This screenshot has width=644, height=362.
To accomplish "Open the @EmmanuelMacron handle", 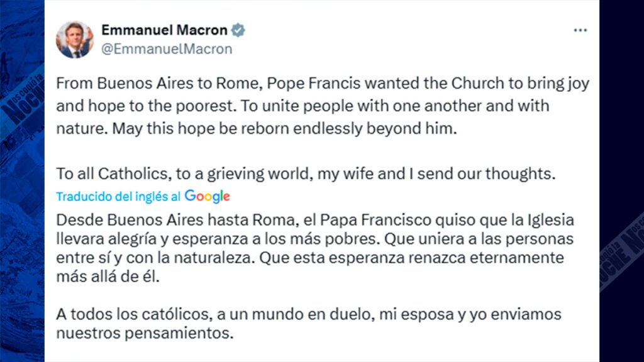I will (x=167, y=49).
